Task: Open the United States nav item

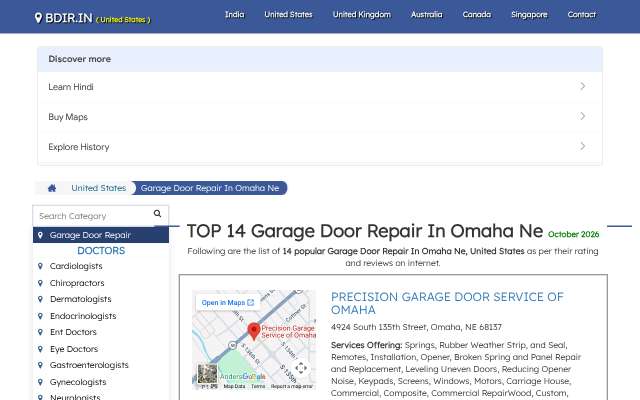Action: coord(288,15)
